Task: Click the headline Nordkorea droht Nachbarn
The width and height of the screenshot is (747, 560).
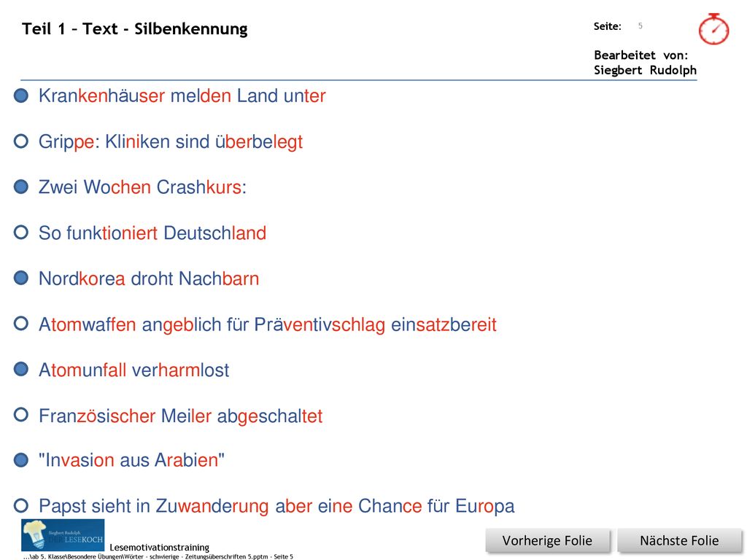Action: [149, 279]
